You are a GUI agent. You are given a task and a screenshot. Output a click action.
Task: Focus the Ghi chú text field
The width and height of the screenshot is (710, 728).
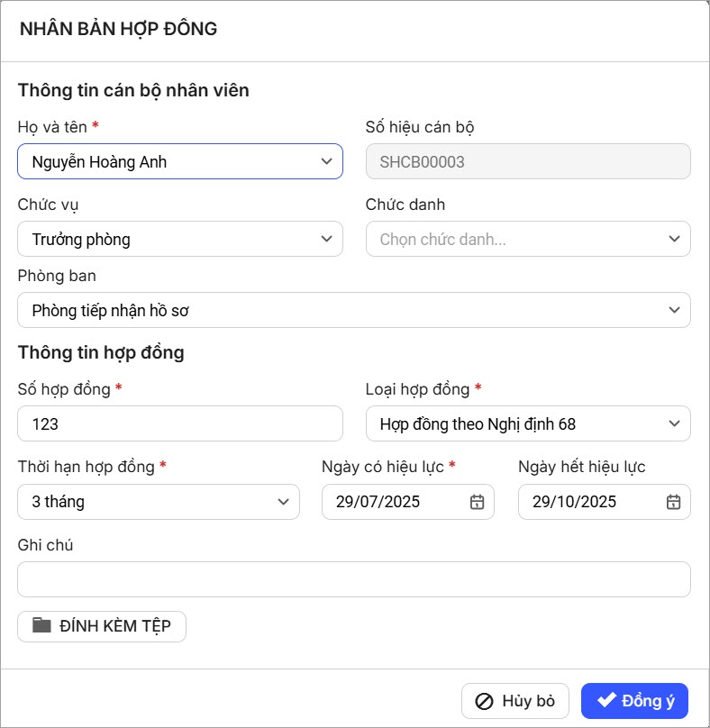tap(354, 579)
